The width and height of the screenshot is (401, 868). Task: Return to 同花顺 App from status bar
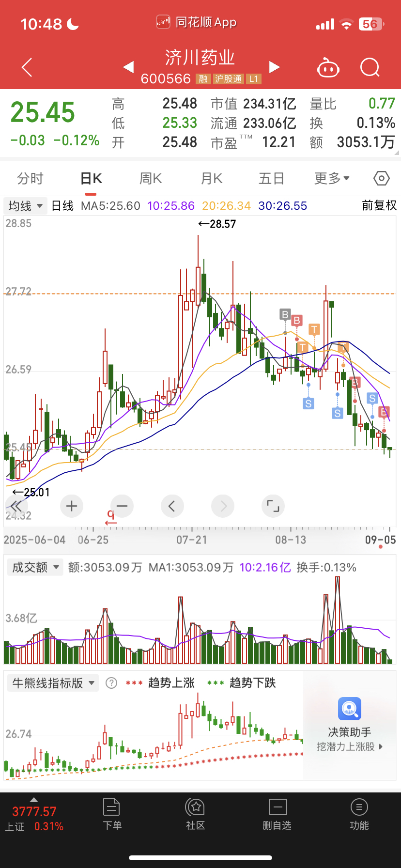(196, 22)
